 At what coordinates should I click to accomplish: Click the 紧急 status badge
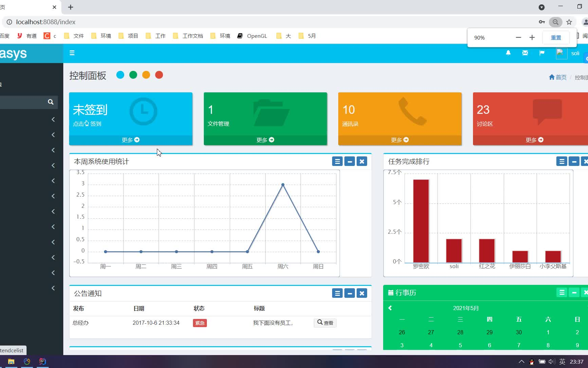click(x=200, y=323)
